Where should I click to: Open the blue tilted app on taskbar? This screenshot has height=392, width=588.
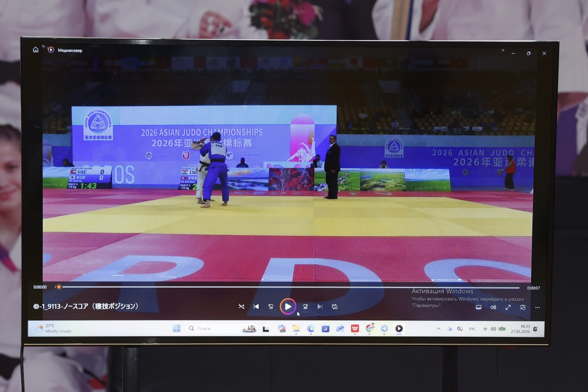340,329
